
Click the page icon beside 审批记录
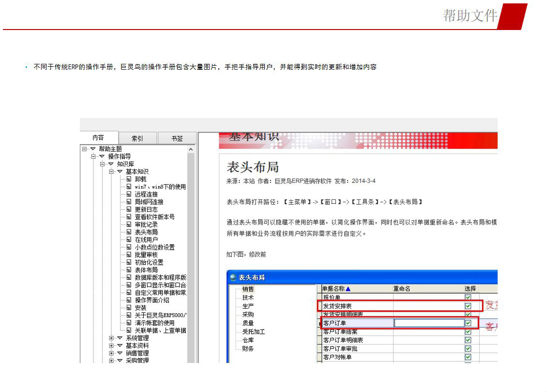point(129,225)
